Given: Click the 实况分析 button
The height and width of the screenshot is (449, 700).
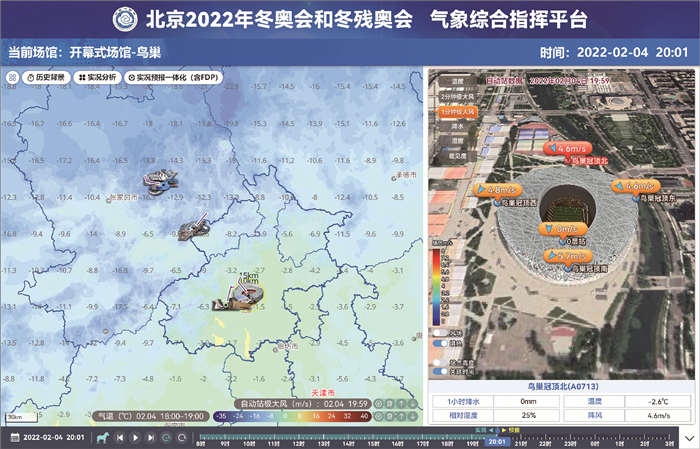Looking at the screenshot, I should (97, 78).
